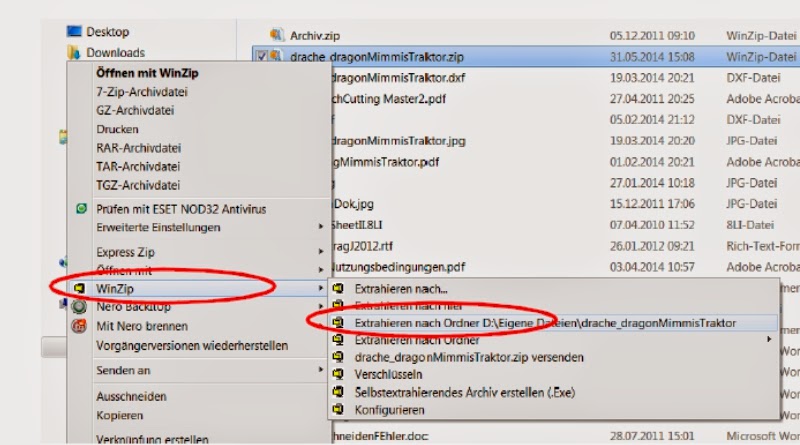This screenshot has height=445, width=800.
Task: Click the date '27.01.2014 10:18' JPG row
Action: [652, 183]
